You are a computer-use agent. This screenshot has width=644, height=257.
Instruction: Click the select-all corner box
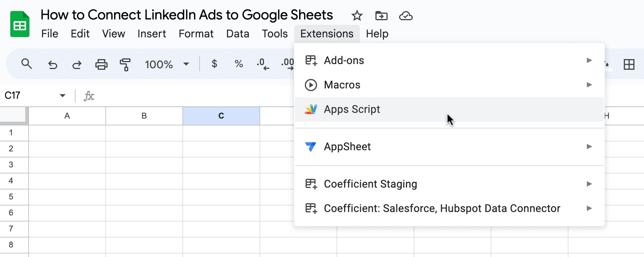click(x=13, y=116)
